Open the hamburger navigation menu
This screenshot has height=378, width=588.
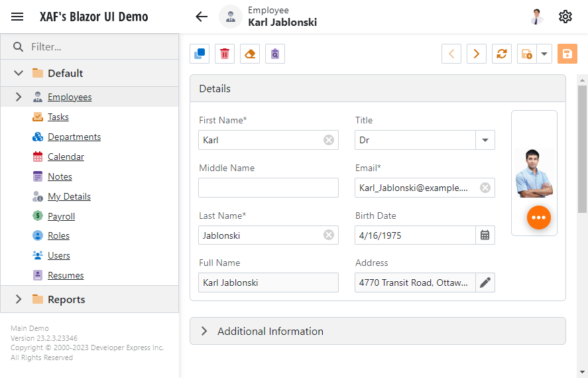pos(17,17)
